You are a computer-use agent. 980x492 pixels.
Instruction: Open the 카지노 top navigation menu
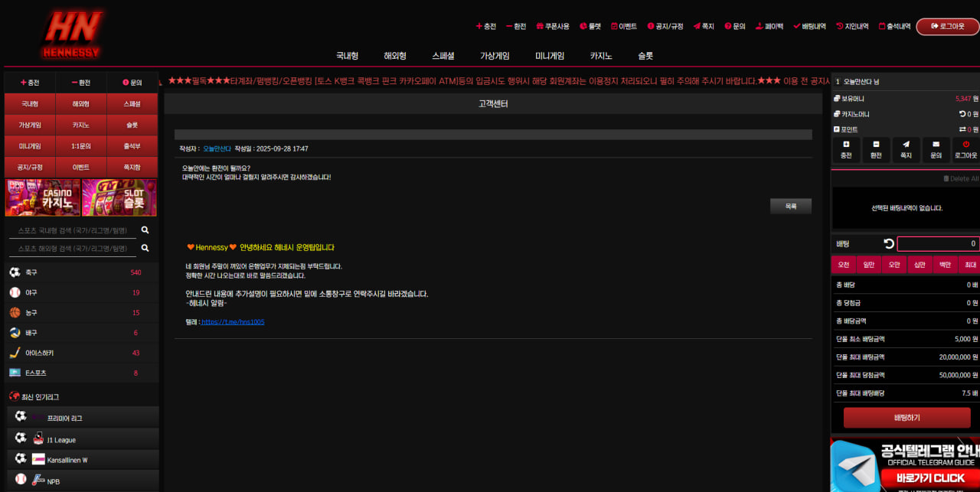[x=600, y=56]
